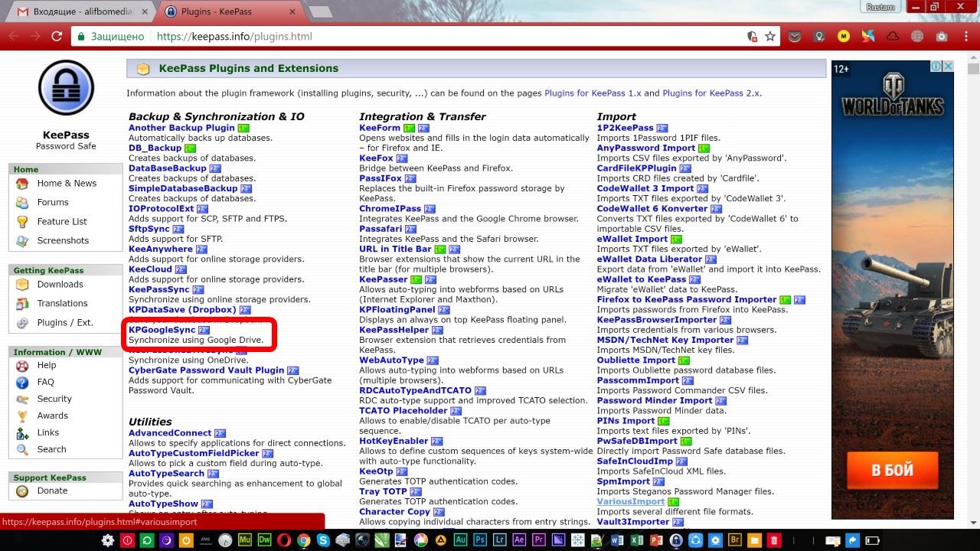The height and width of the screenshot is (551, 980).
Task: Click the Home & News house icon
Action: tap(22, 184)
